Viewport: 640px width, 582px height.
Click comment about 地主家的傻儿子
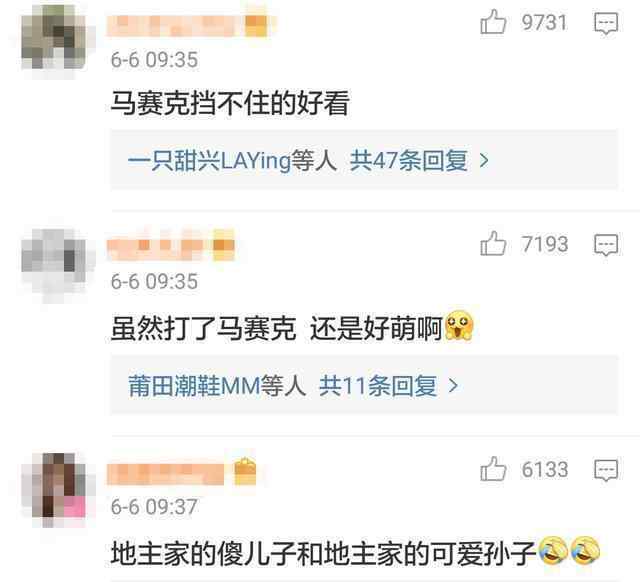355,553
